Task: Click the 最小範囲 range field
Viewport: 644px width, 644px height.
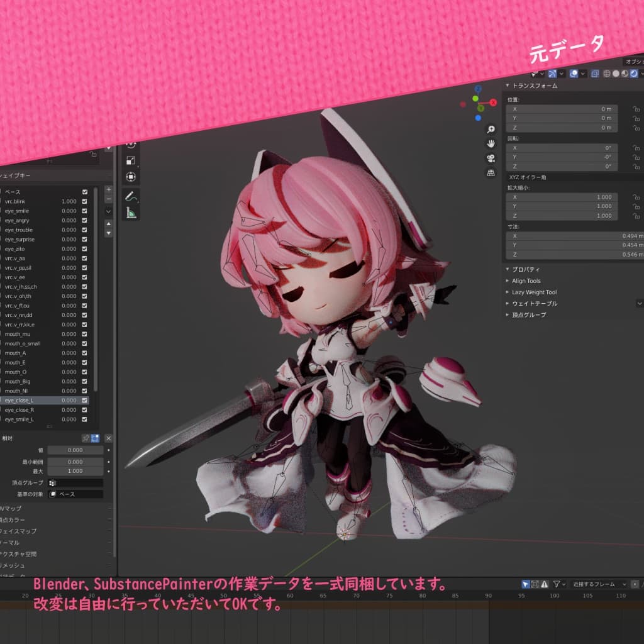Action: click(75, 462)
